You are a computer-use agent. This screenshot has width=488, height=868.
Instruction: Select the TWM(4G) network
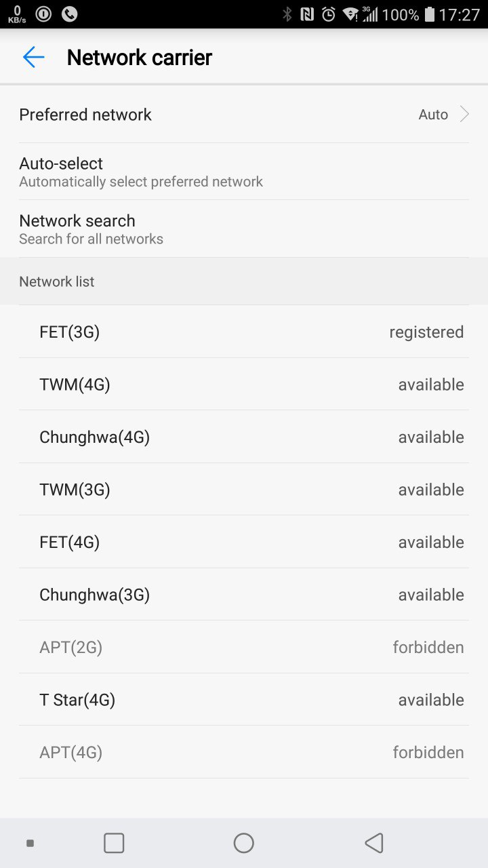coord(244,384)
